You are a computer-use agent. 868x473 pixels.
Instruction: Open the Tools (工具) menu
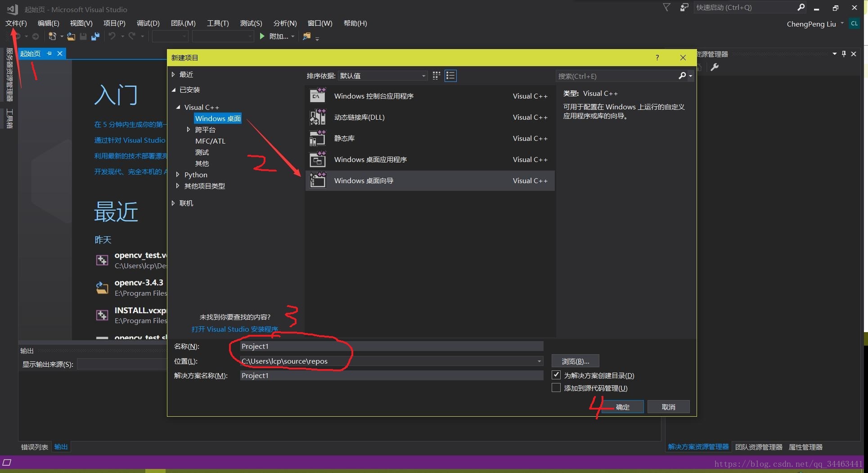coord(218,23)
